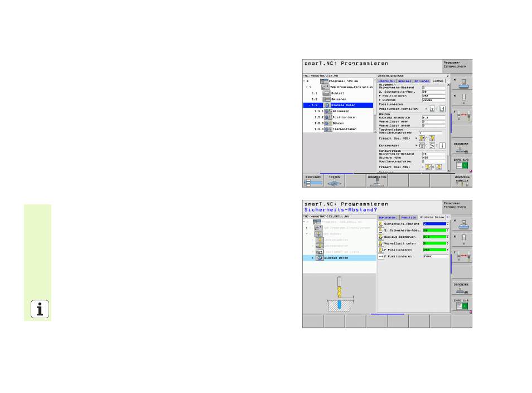
Task: Click the tree view scrollbar in the 123.HU screen
Action: tap(375, 106)
